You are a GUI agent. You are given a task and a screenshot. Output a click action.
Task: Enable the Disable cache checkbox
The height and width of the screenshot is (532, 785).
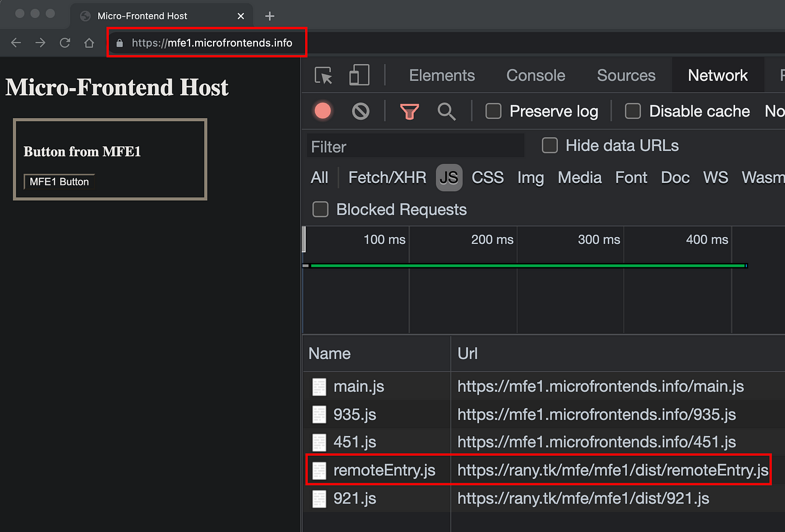pos(633,111)
